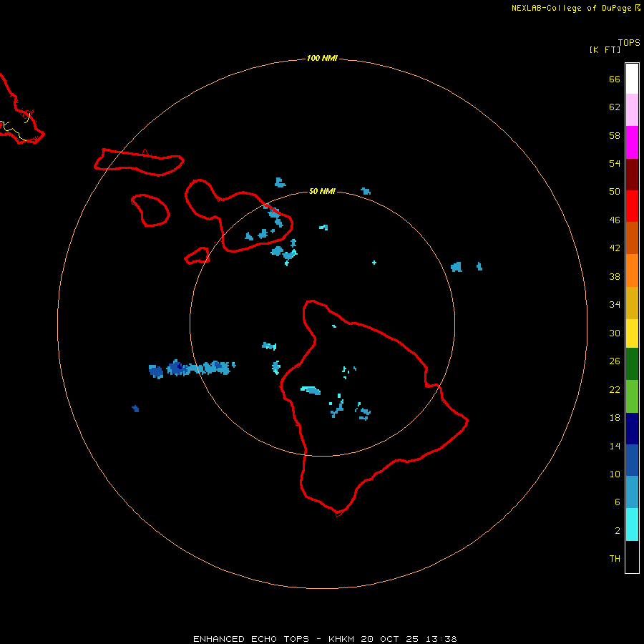644x644 pixels.
Task: Click the legend value "54"
Action: point(615,163)
